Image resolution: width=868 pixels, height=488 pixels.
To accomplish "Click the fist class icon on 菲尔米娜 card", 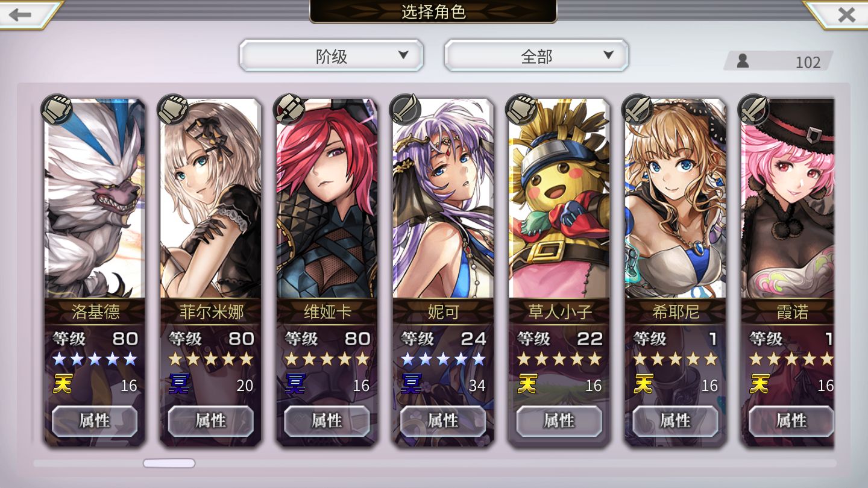I will [172, 109].
